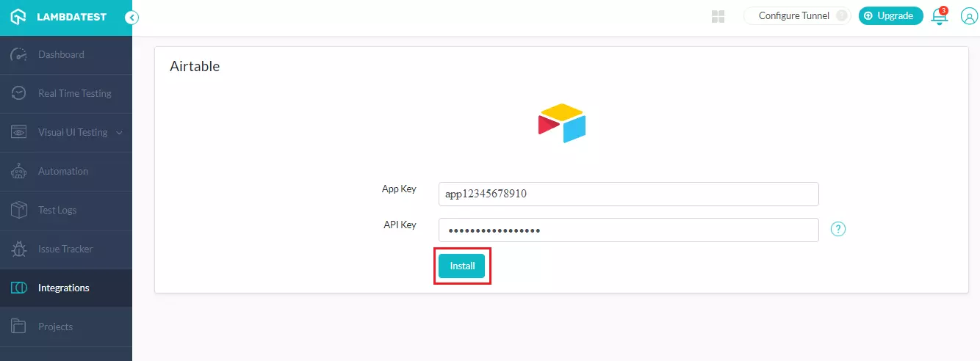Click the Test Logs box icon
This screenshot has height=361, width=980.
tap(19, 210)
